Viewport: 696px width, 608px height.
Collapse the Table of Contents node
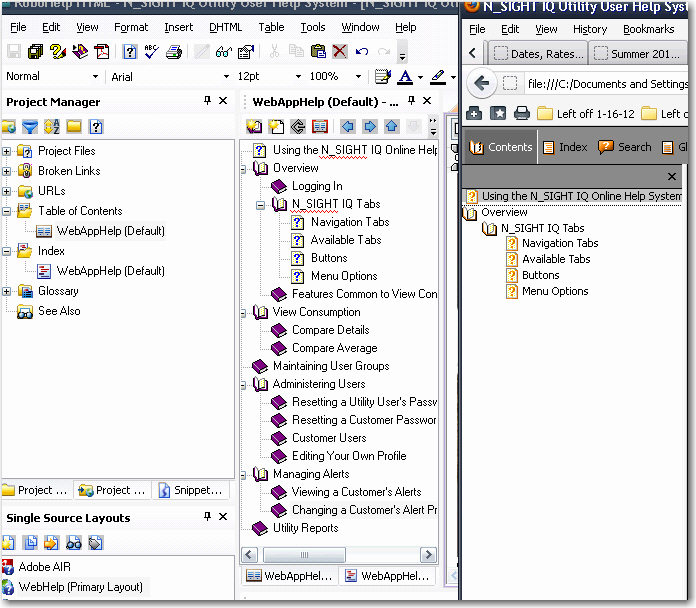pos(7,211)
